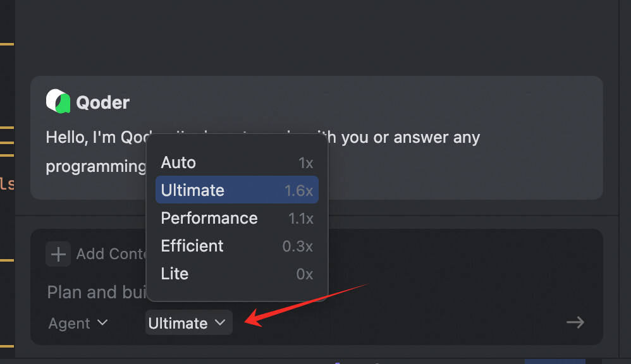Click the plus icon beside Add Context

coord(58,254)
